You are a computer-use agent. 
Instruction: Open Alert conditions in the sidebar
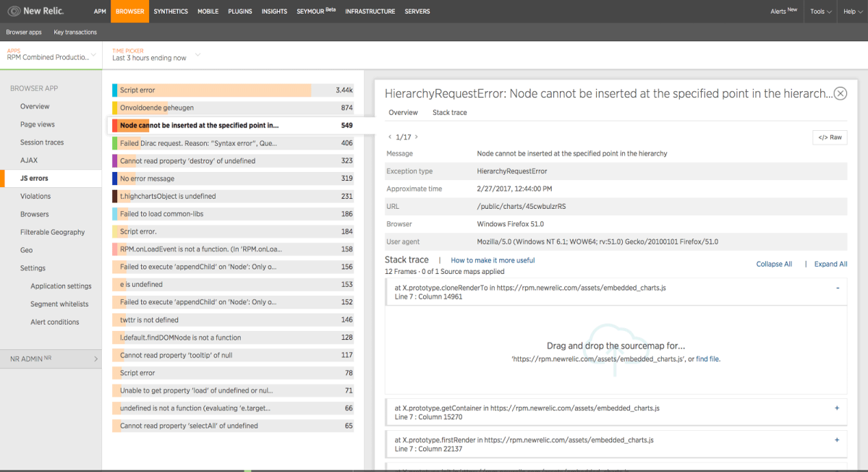click(55, 322)
